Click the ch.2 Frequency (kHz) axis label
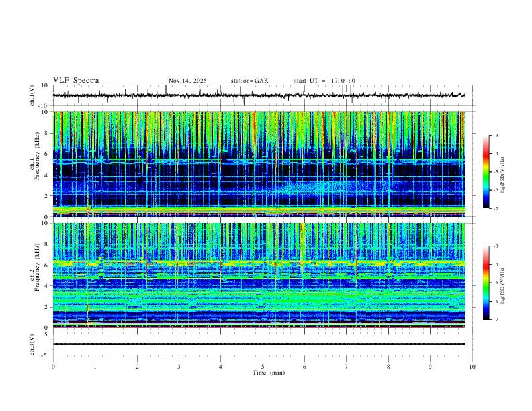 click(x=35, y=267)
